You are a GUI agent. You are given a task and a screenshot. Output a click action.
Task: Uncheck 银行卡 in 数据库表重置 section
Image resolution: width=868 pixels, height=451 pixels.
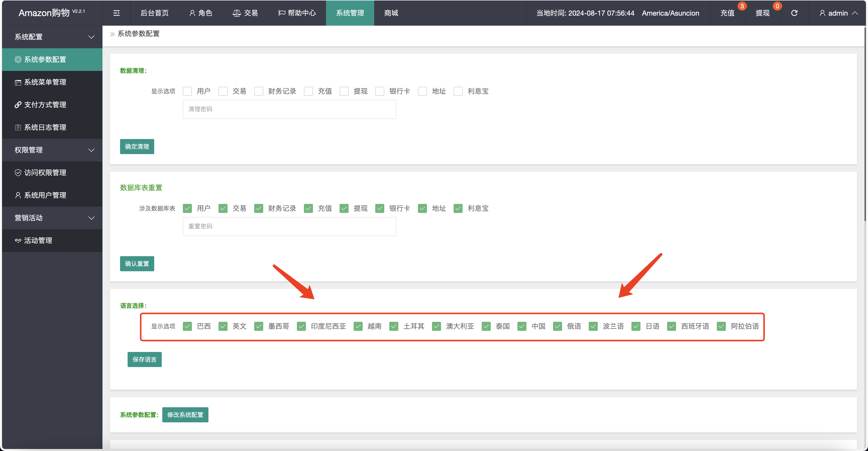[380, 208]
